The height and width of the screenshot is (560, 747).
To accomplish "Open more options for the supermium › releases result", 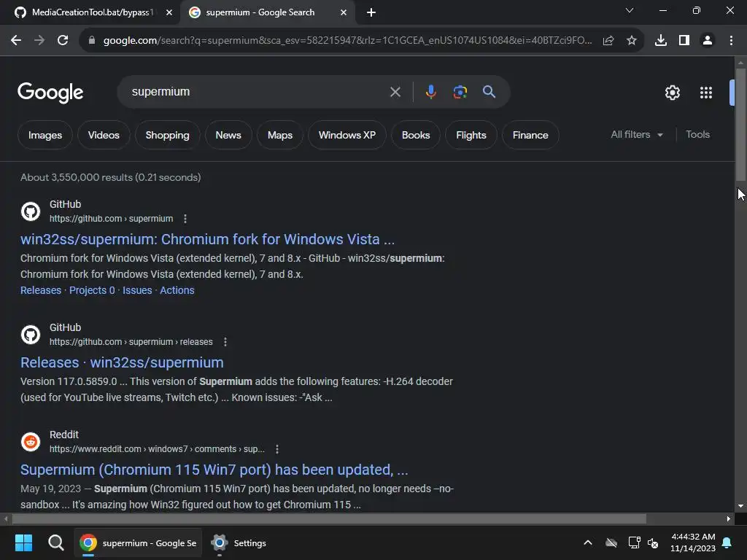I will pyautogui.click(x=225, y=342).
